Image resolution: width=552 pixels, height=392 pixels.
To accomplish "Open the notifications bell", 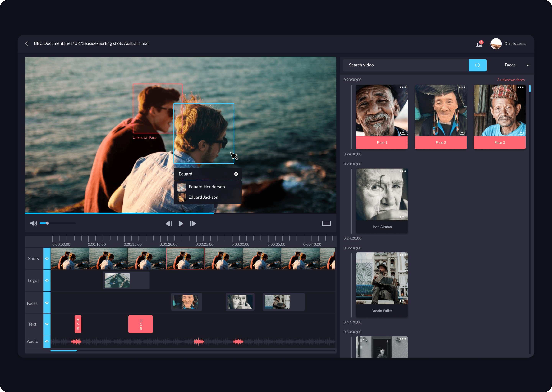I will click(x=479, y=44).
